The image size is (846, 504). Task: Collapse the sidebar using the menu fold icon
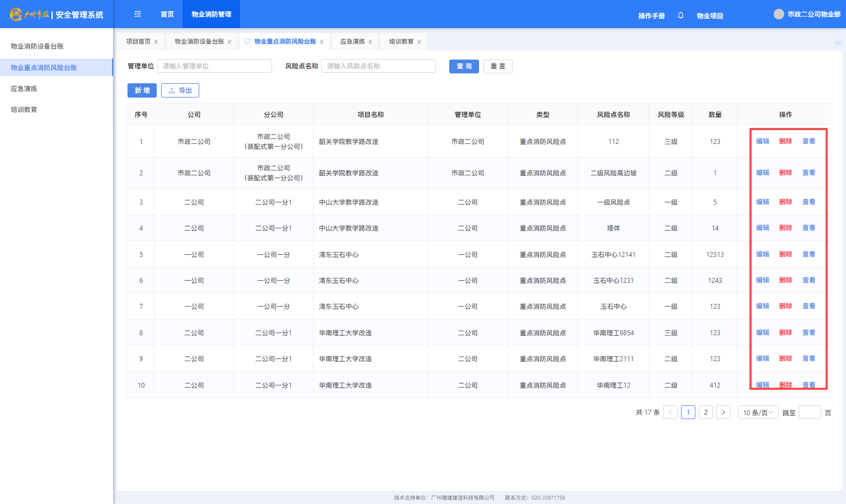click(x=137, y=14)
